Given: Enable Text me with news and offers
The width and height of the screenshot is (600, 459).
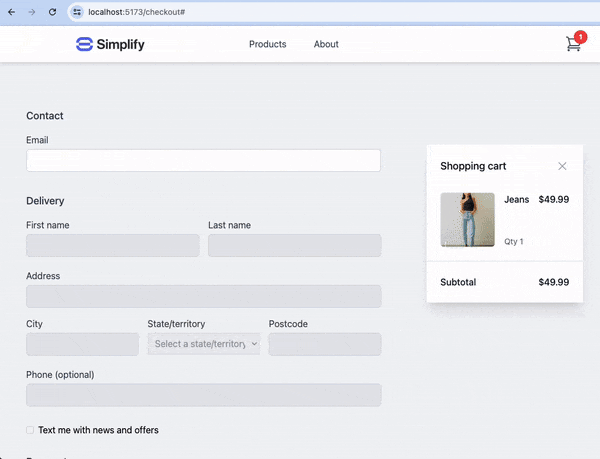Looking at the screenshot, I should pyautogui.click(x=30, y=430).
